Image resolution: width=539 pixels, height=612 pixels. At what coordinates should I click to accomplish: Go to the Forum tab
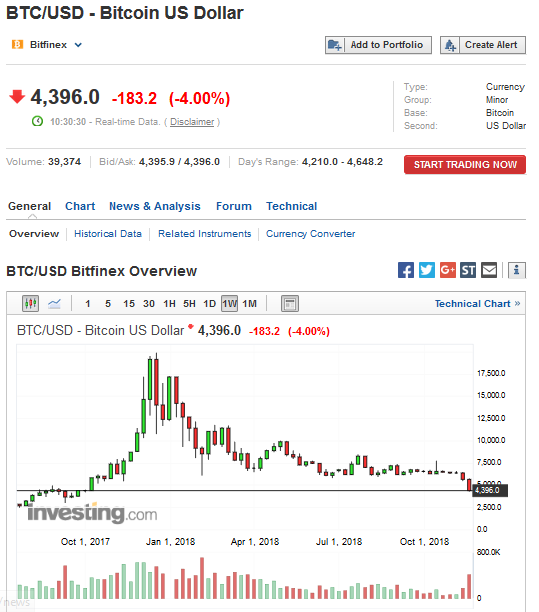pos(234,206)
